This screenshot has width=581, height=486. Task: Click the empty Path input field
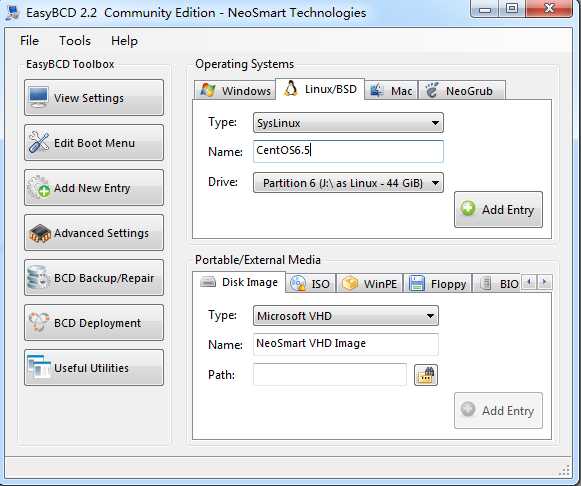pos(330,374)
